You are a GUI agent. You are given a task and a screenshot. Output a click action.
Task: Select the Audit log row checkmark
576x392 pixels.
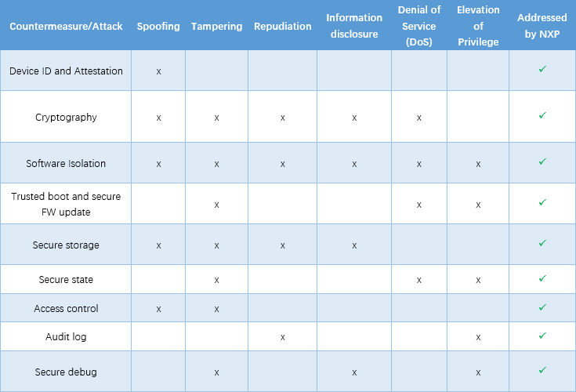click(x=542, y=336)
